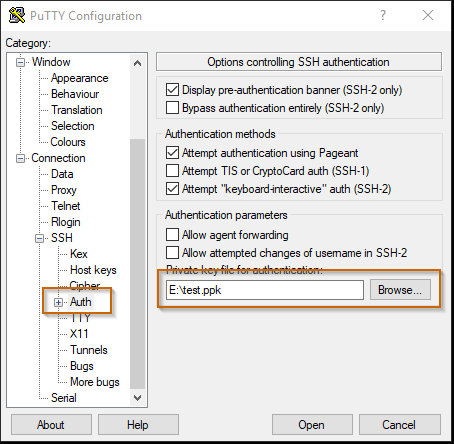Select Behaviour in the category tree
The height and width of the screenshot is (444, 454).
(75, 94)
